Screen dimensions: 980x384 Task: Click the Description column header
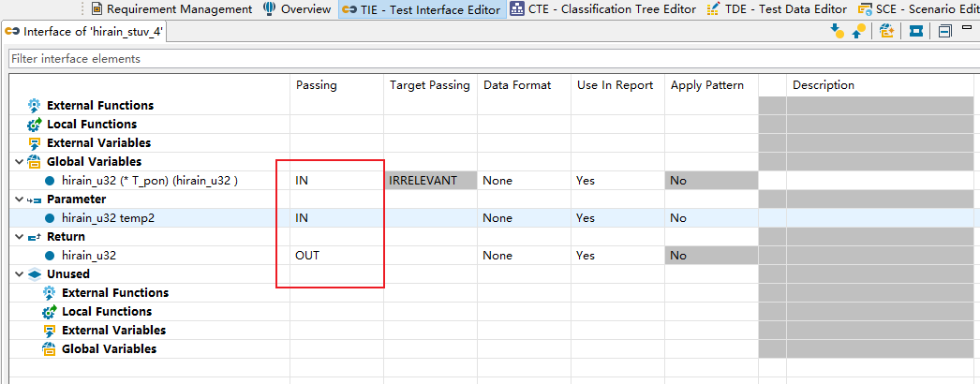coord(880,85)
